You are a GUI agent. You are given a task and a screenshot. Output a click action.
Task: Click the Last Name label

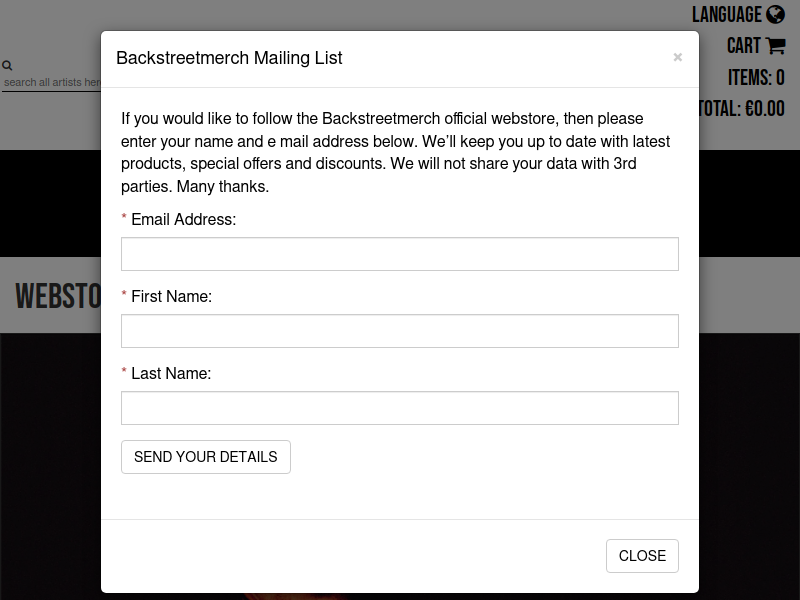171,373
